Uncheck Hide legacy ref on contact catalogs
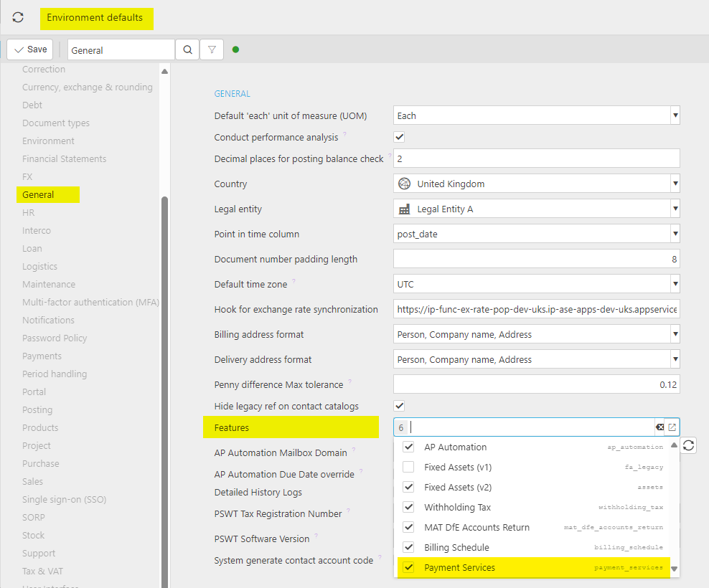The image size is (709, 588). (400, 406)
